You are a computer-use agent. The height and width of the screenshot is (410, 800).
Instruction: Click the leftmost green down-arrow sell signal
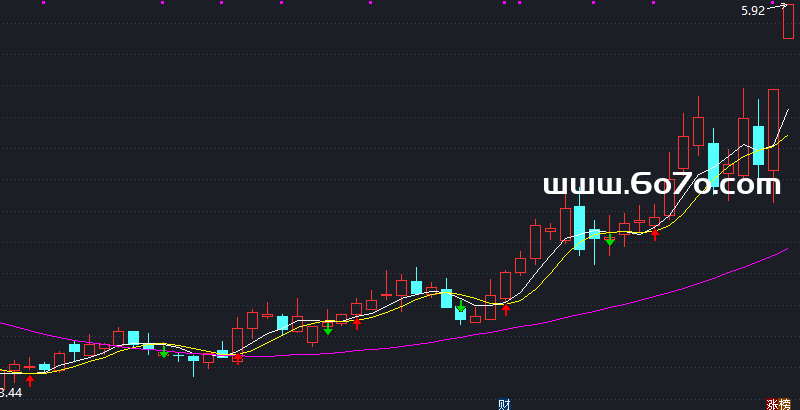click(164, 352)
